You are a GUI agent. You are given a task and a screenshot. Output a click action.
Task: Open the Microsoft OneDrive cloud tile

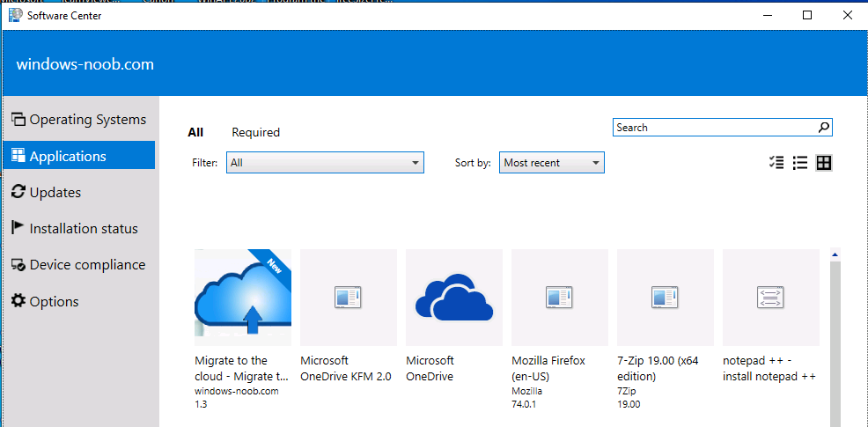pyautogui.click(x=454, y=298)
